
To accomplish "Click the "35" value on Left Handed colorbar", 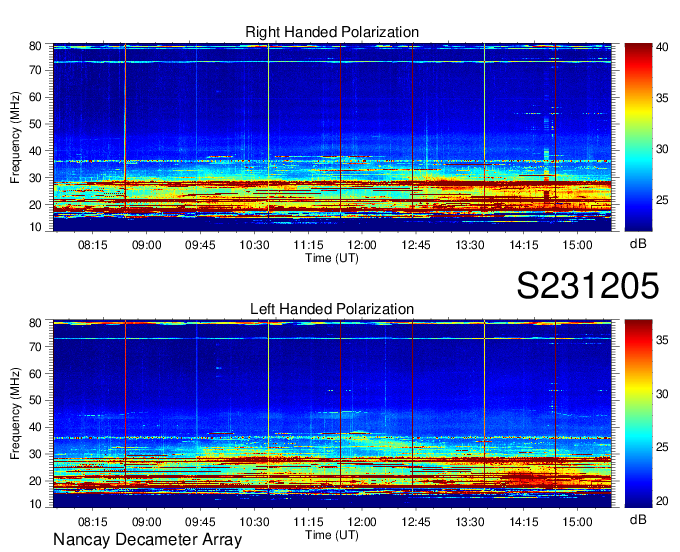I will 662,340.
